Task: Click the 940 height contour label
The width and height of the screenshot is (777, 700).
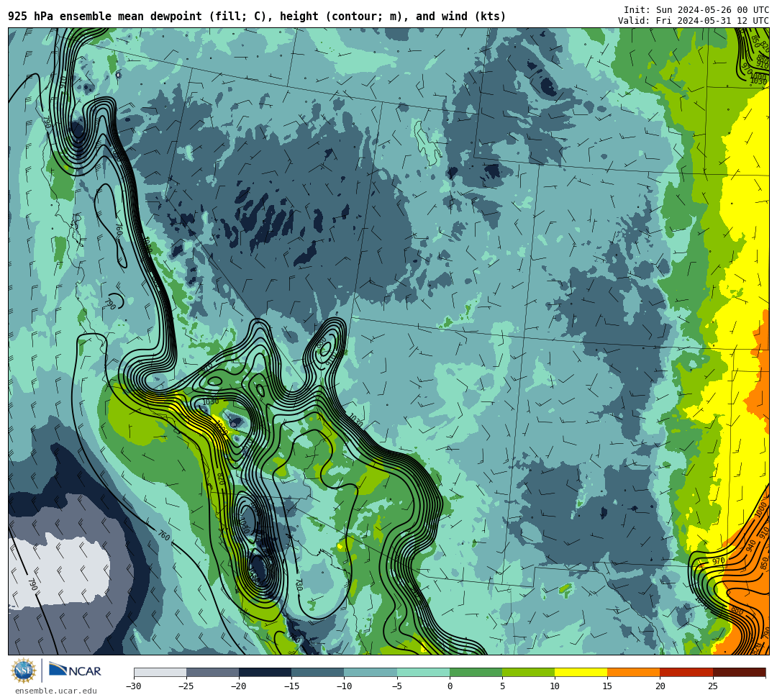Action: tap(750, 546)
